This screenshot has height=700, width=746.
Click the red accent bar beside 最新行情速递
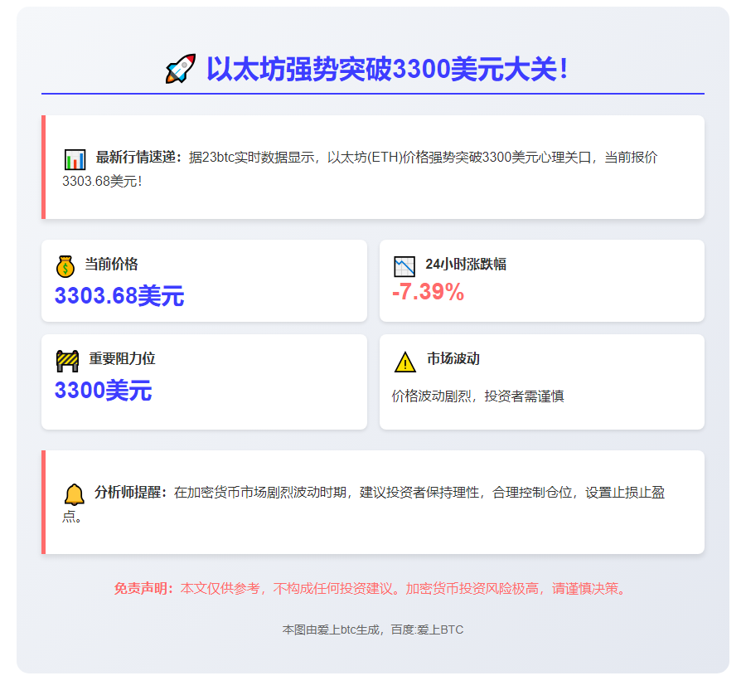click(x=42, y=166)
